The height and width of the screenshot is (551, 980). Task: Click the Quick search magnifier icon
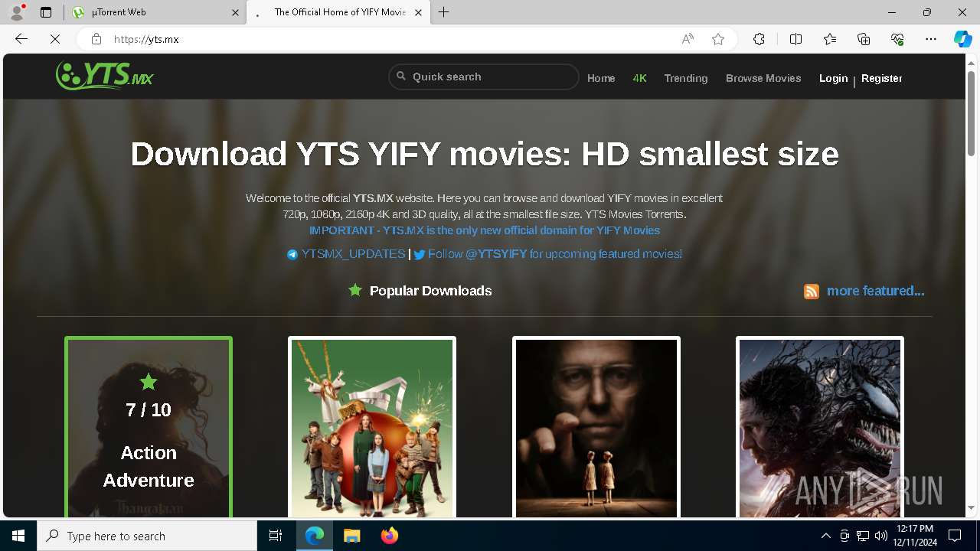pyautogui.click(x=400, y=77)
